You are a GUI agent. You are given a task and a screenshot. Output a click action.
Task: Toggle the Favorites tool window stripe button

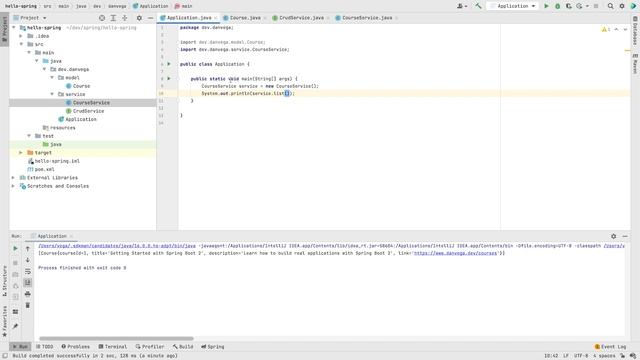tap(4, 322)
